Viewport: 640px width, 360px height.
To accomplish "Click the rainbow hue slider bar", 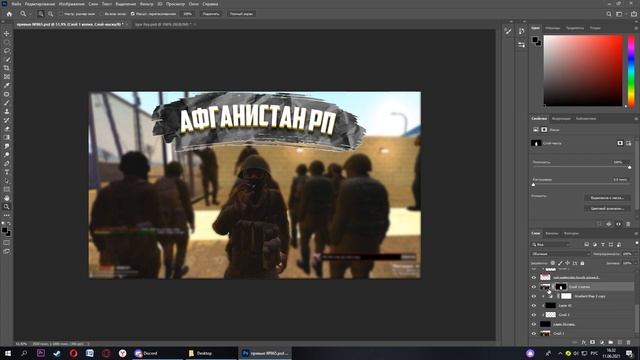I will [631, 71].
